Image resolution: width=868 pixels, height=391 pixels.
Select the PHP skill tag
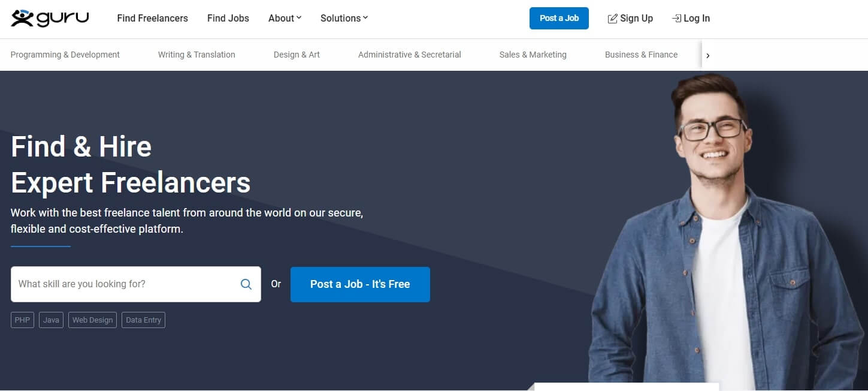[x=22, y=320]
